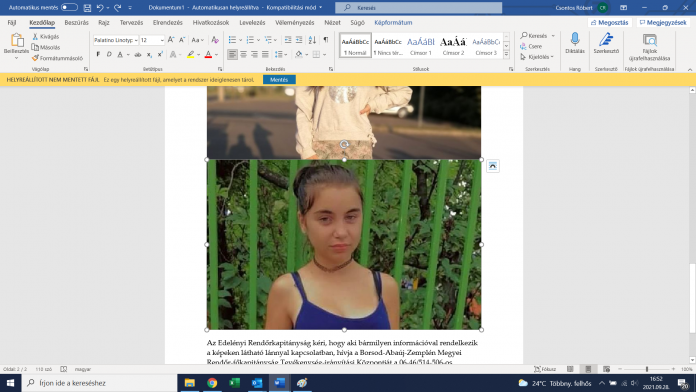Open the Beszúrás ribbon tab

pyautogui.click(x=76, y=23)
